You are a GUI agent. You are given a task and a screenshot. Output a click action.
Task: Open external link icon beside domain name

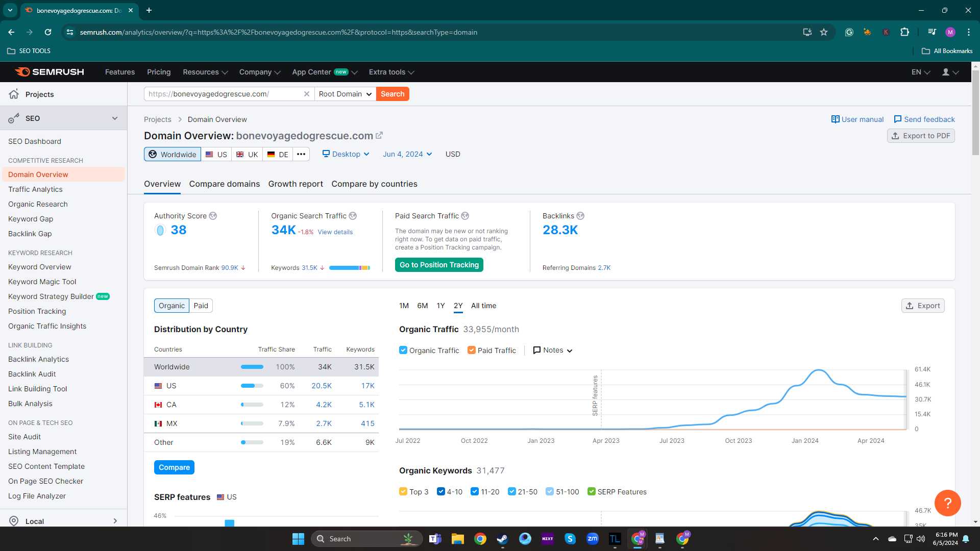(x=379, y=136)
